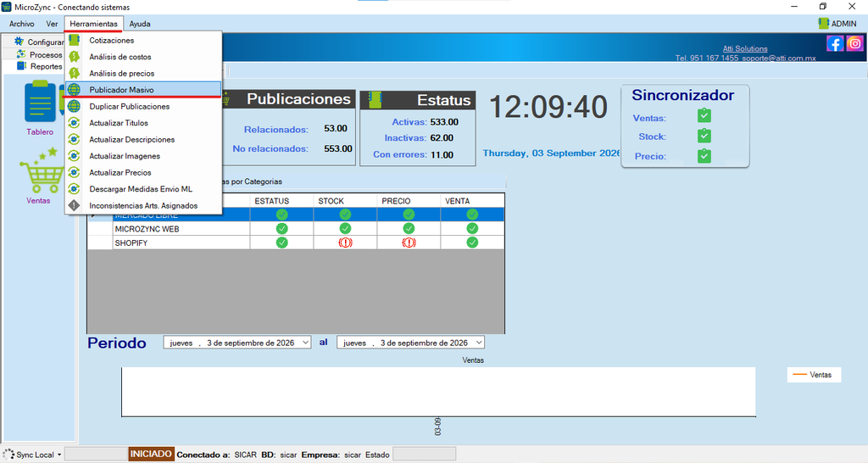Open the Ventas shopping cart icon
Image resolution: width=868 pixels, height=463 pixels.
coord(42,170)
